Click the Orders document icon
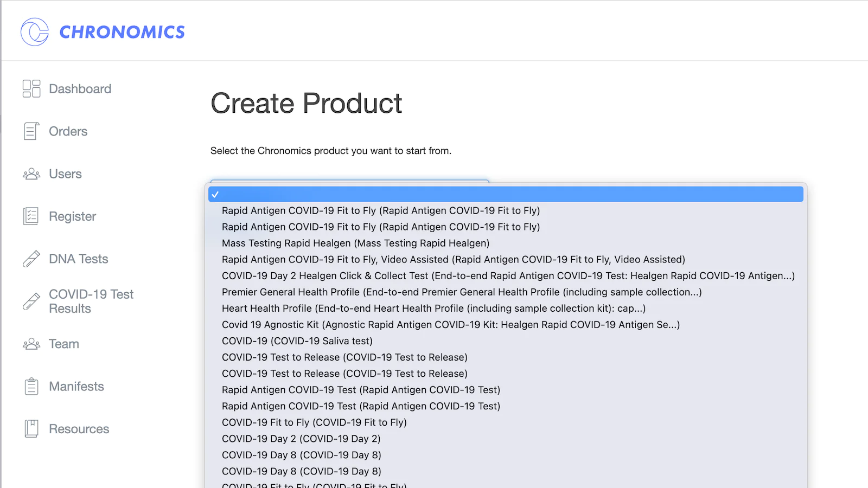868x488 pixels. [31, 131]
